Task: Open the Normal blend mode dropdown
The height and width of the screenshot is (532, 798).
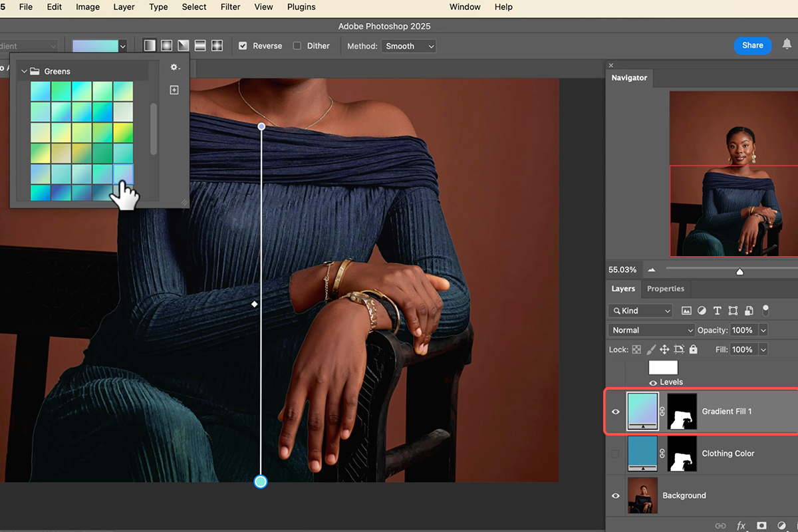Action: (x=651, y=330)
